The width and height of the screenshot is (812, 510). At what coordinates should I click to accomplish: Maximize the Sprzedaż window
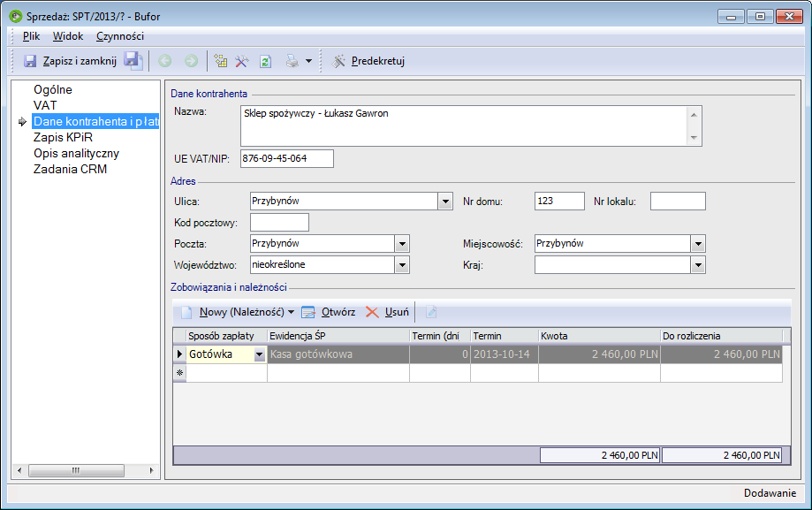pyautogui.click(x=760, y=17)
